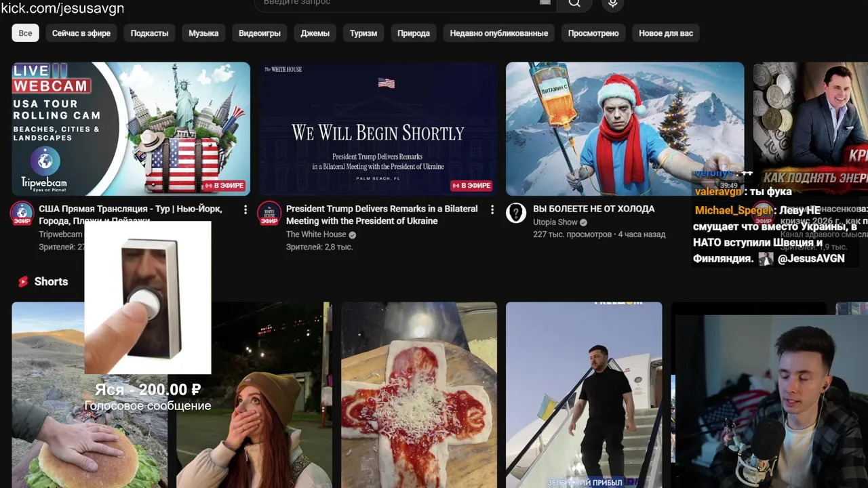Select the 'Музыка' filter chip

(x=203, y=33)
